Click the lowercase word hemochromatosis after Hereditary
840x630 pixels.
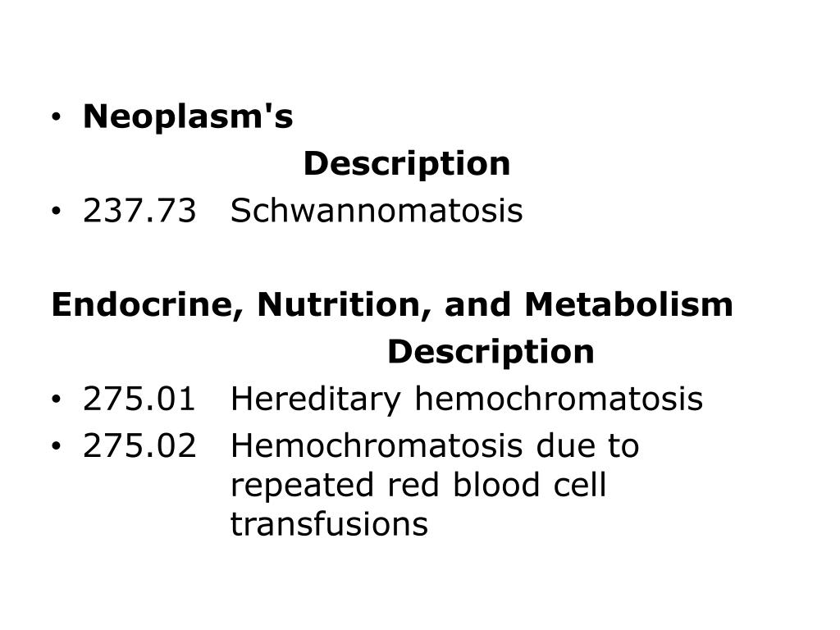click(x=559, y=399)
